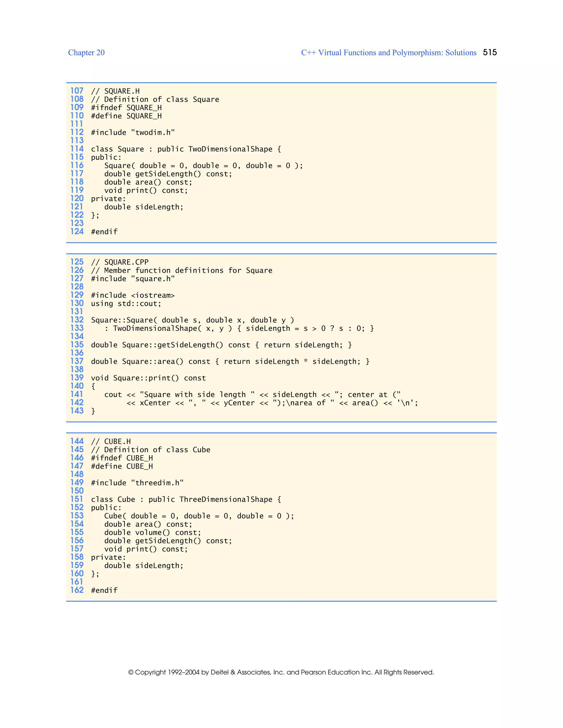
Task: Click line number 107
Action: 77,91
